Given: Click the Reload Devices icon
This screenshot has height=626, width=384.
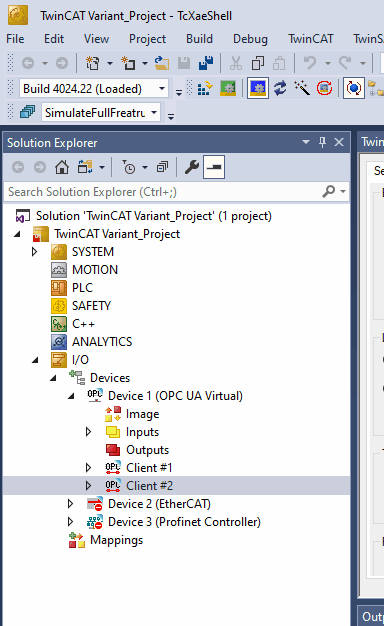Looking at the screenshot, I should (x=280, y=88).
